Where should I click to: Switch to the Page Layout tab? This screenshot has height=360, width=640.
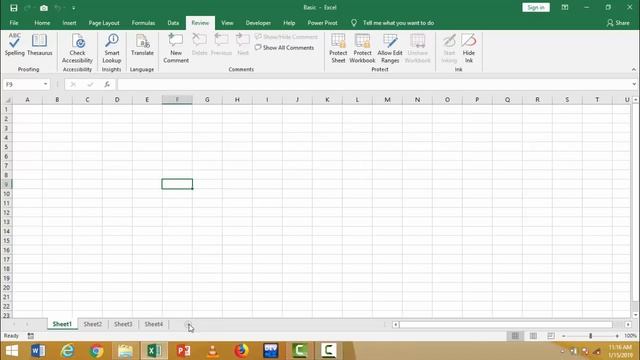click(104, 23)
